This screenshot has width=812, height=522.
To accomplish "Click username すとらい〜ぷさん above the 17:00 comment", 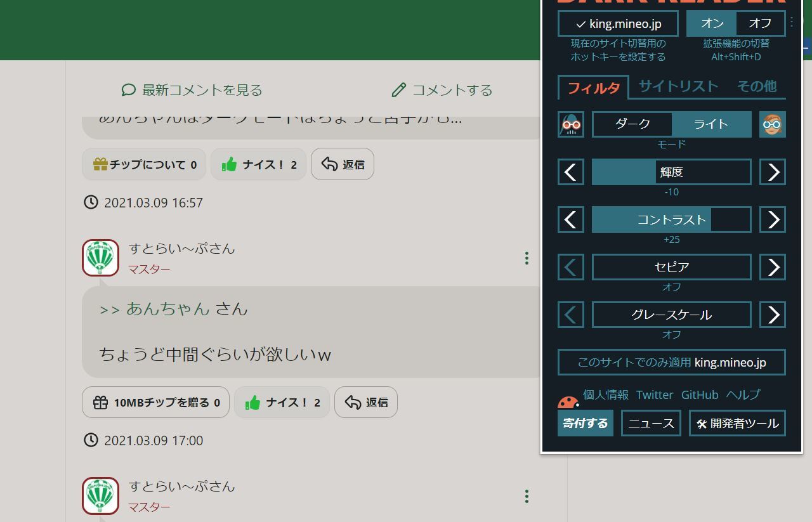I will point(181,249).
